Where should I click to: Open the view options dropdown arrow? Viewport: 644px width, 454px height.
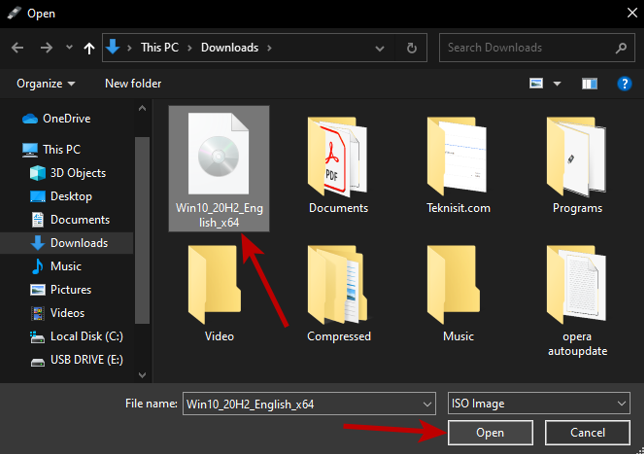click(x=557, y=84)
